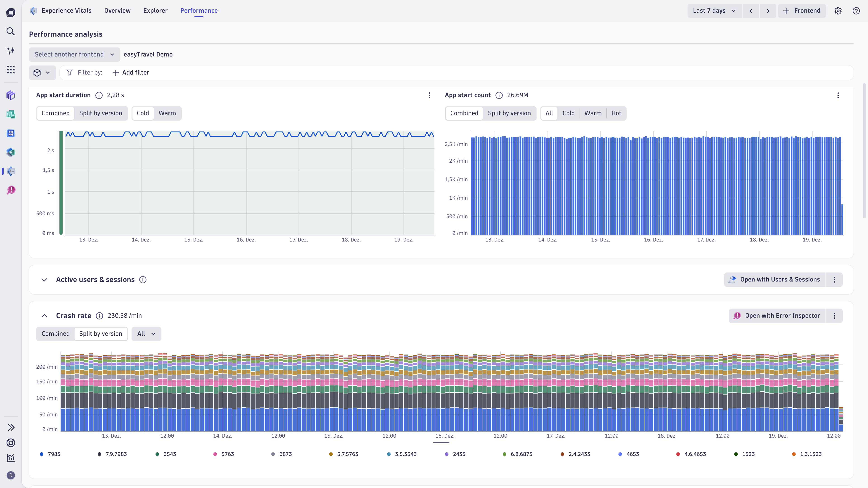868x488 pixels.
Task: Open the help question mark icon
Action: click(x=856, y=10)
